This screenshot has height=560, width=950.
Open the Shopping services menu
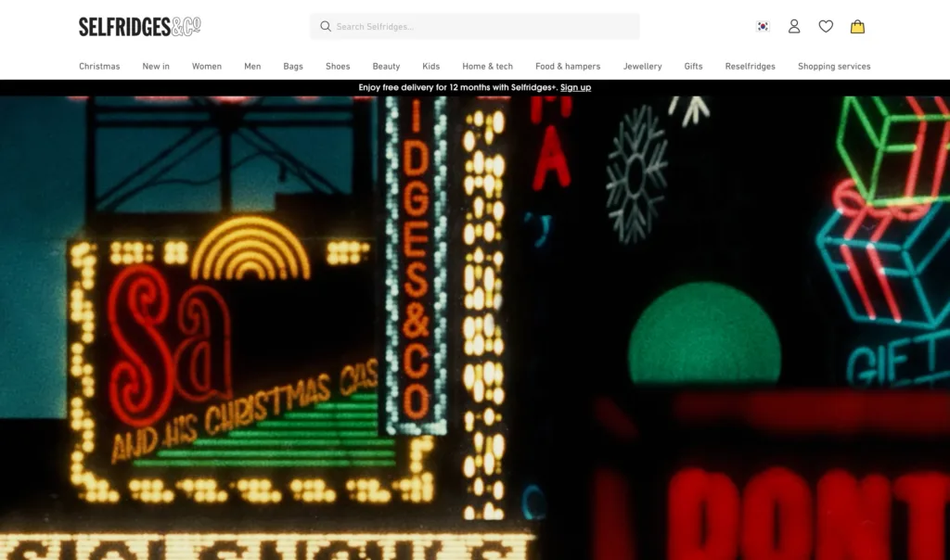(x=834, y=67)
